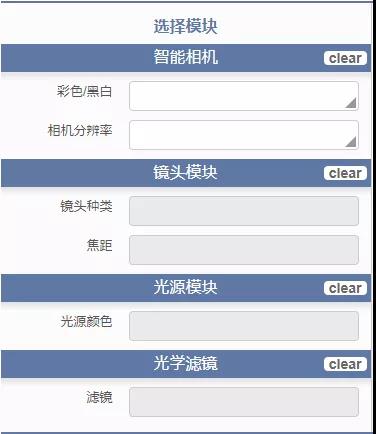Select the 滤镜 field
This screenshot has width=376, height=434.
244,402
